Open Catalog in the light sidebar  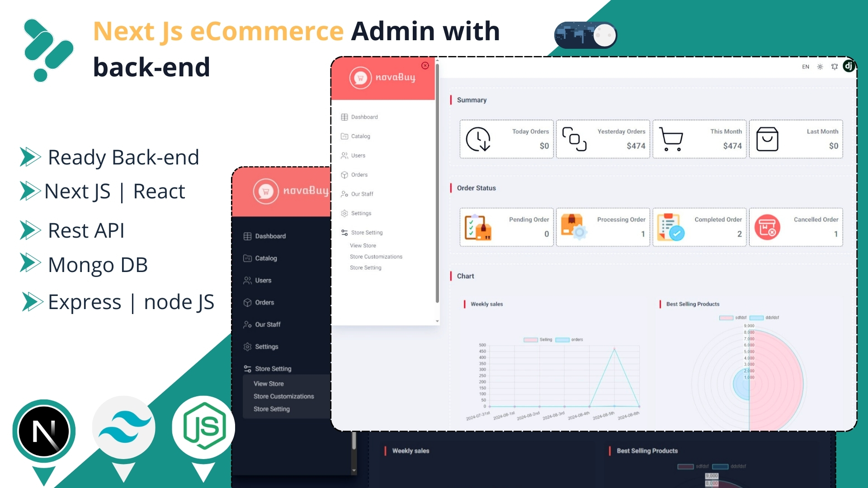(x=360, y=136)
